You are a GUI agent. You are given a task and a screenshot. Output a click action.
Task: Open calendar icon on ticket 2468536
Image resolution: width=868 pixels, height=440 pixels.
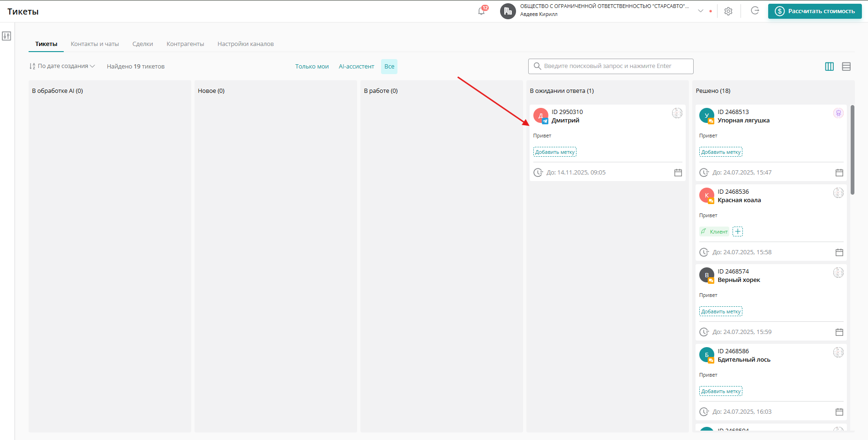839,252
